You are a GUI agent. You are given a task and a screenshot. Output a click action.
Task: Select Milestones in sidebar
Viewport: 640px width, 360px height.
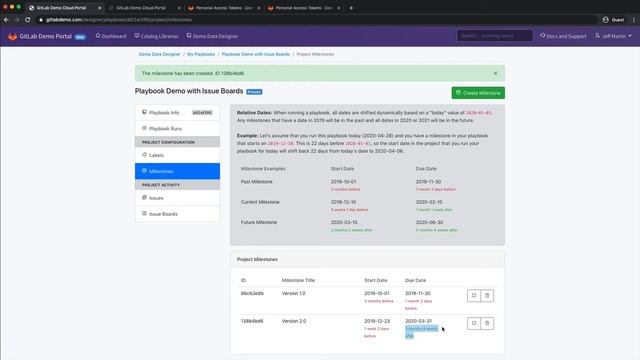[177, 171]
